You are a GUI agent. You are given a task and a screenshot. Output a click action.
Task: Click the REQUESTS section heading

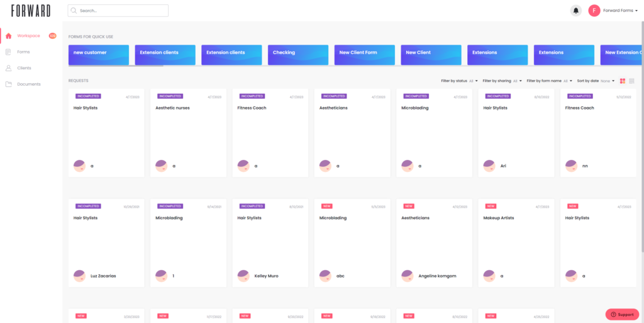78,81
